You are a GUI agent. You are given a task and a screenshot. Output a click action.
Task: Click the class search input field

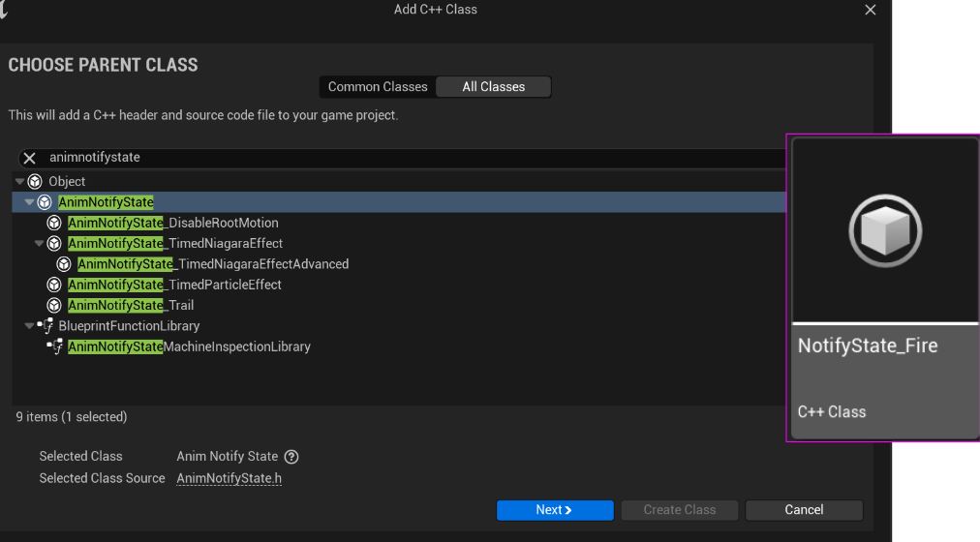(387, 158)
